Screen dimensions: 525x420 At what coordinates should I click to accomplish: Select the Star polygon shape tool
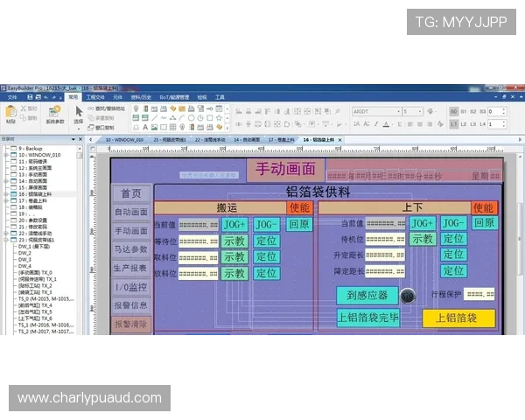219,118
